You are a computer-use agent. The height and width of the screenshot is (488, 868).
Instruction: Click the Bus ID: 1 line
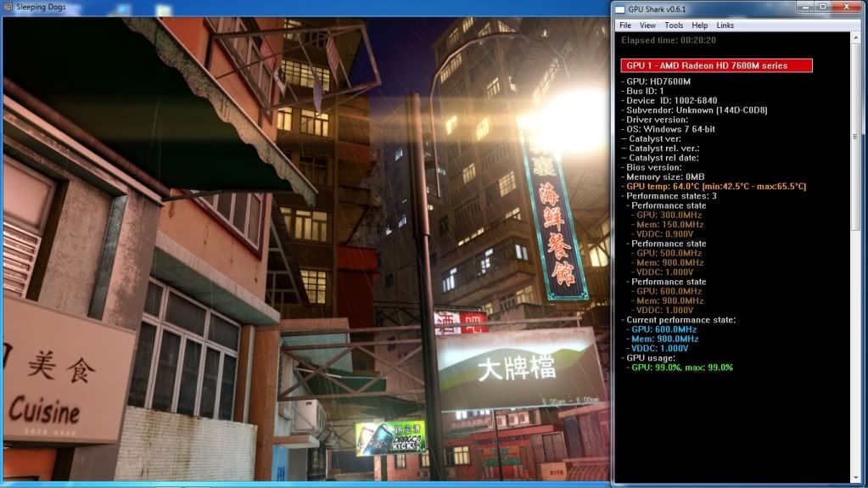pyautogui.click(x=642, y=91)
